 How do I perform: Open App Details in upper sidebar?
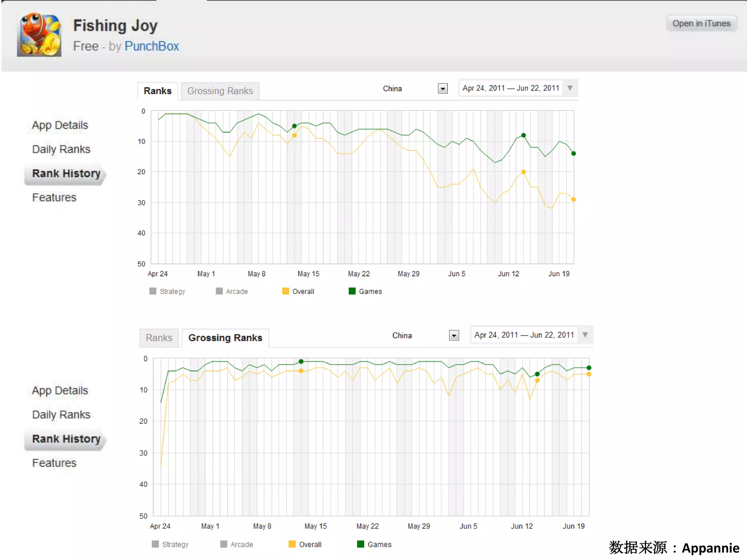pos(60,125)
